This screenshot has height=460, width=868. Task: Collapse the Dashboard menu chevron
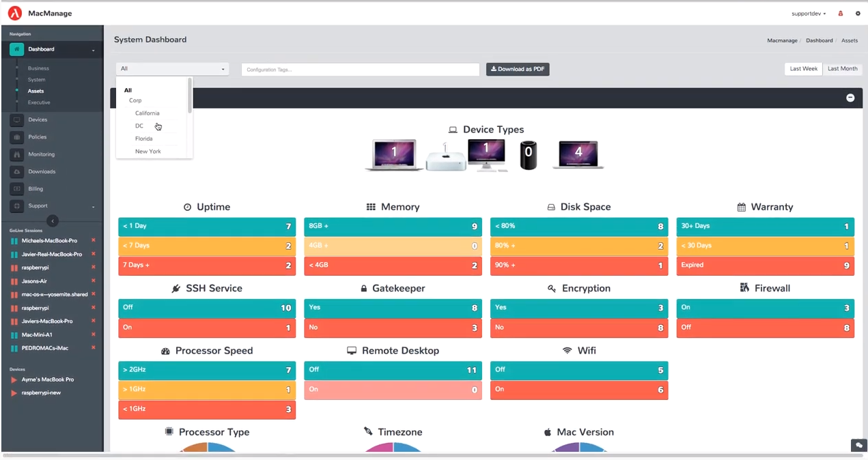click(x=94, y=50)
